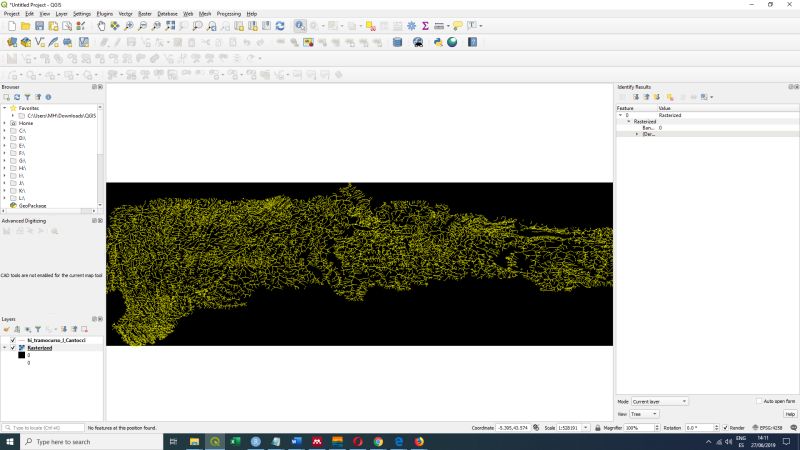Click the Map Tips speech bubble icon
The height and width of the screenshot is (450, 800).
click(x=457, y=26)
